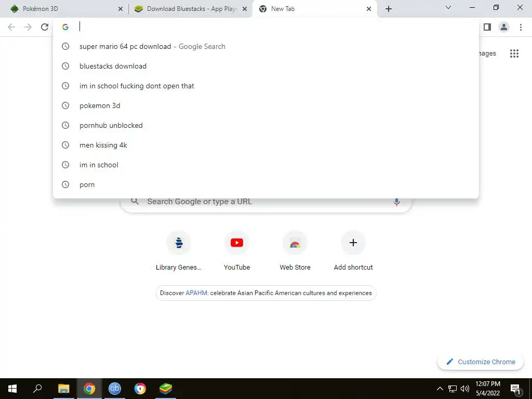Go back to previous page
532x399 pixels.
coord(11,27)
